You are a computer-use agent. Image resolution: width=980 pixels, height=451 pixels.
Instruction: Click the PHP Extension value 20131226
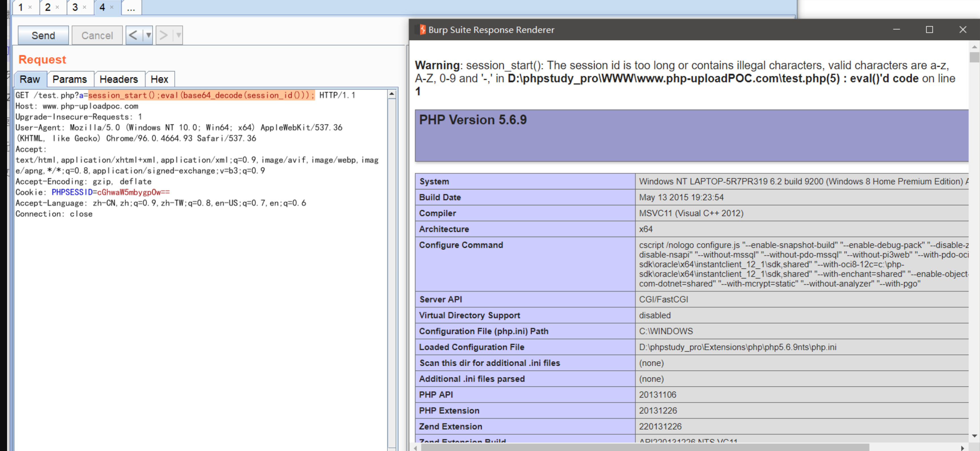[x=658, y=411]
